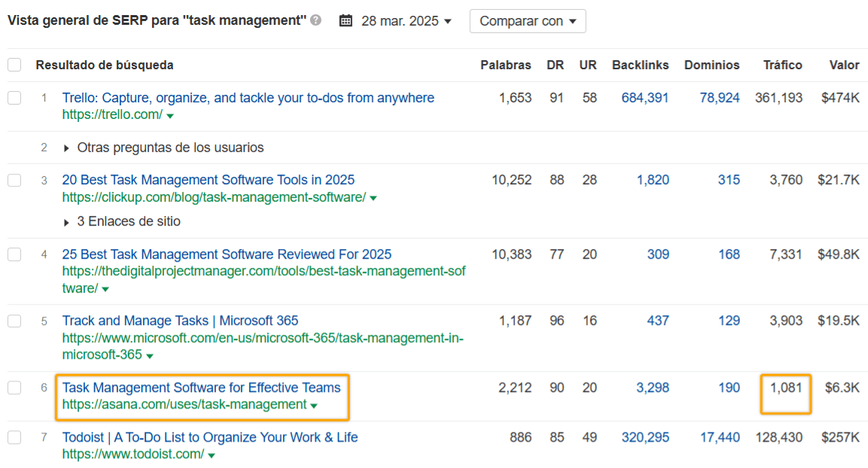Viewport: 868px width, 468px height.
Task: Open the caret next to the Todoist URL
Action: [210, 454]
